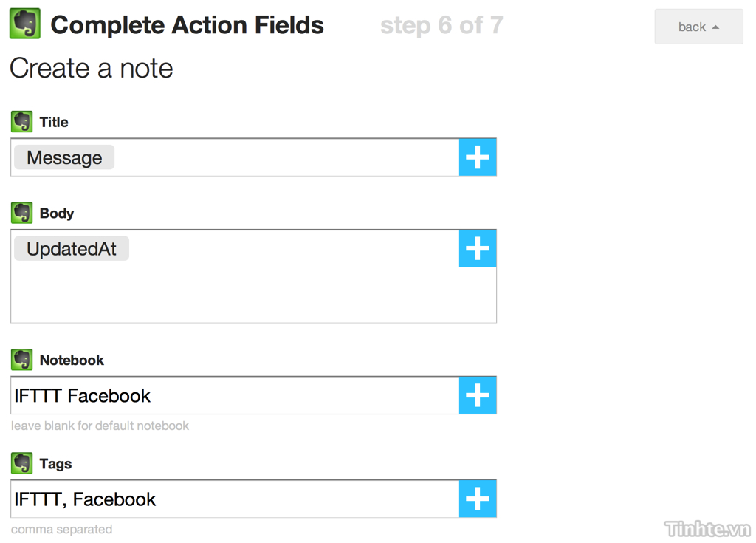Click the step 6 of 7 indicator
Viewport: 756px width, 543px height.
[x=441, y=25]
